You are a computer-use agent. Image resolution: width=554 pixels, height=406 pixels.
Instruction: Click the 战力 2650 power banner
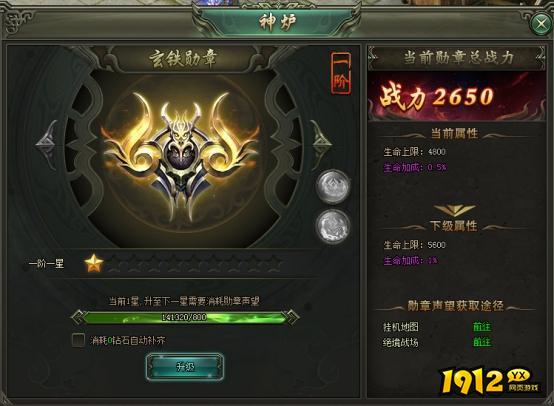[x=456, y=96]
